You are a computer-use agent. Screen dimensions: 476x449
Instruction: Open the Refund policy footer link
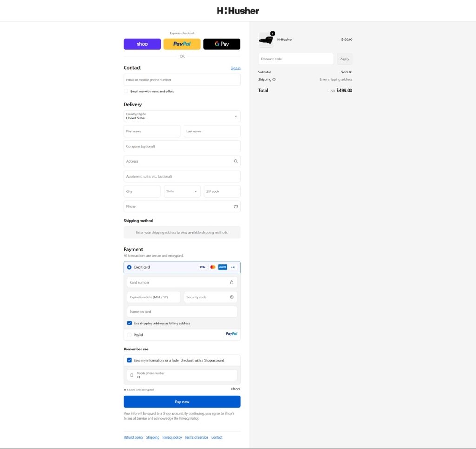coord(133,437)
